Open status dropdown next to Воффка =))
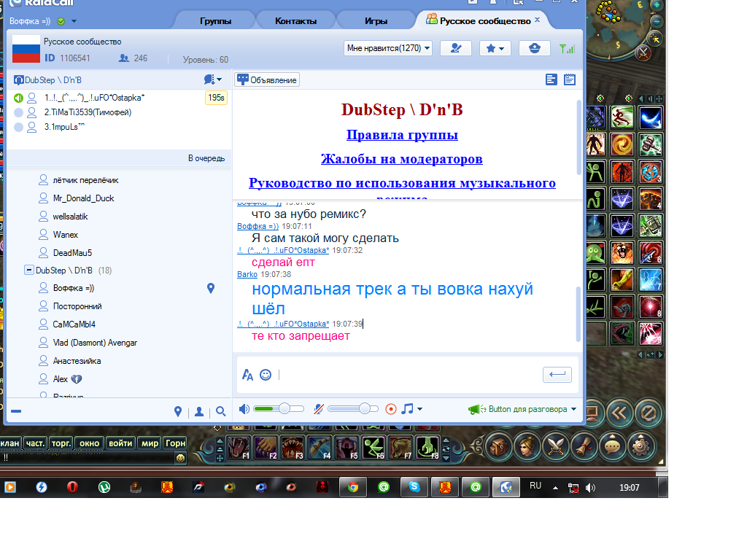The height and width of the screenshot is (560, 747). (74, 21)
